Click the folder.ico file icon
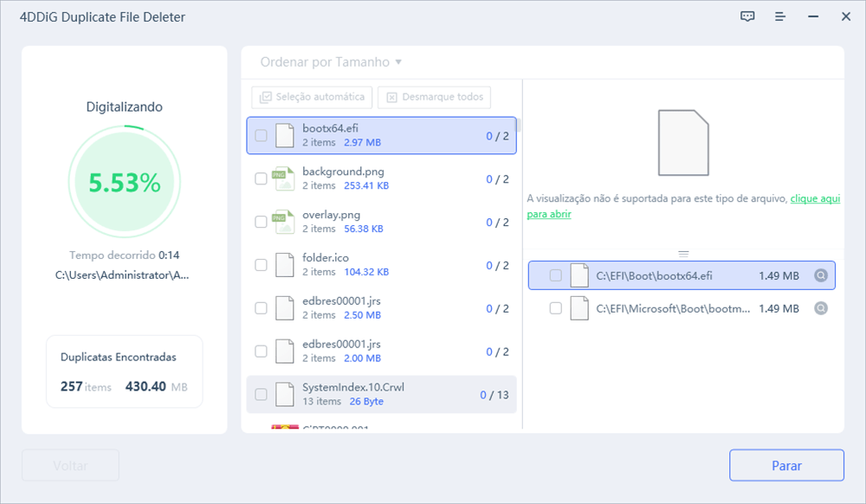Screen dimensions: 866x504 point(284,265)
